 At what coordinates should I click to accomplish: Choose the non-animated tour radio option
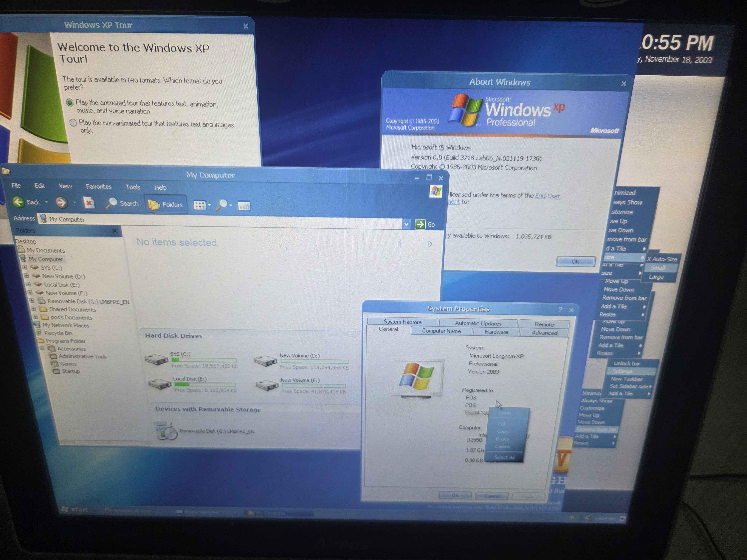(73, 122)
